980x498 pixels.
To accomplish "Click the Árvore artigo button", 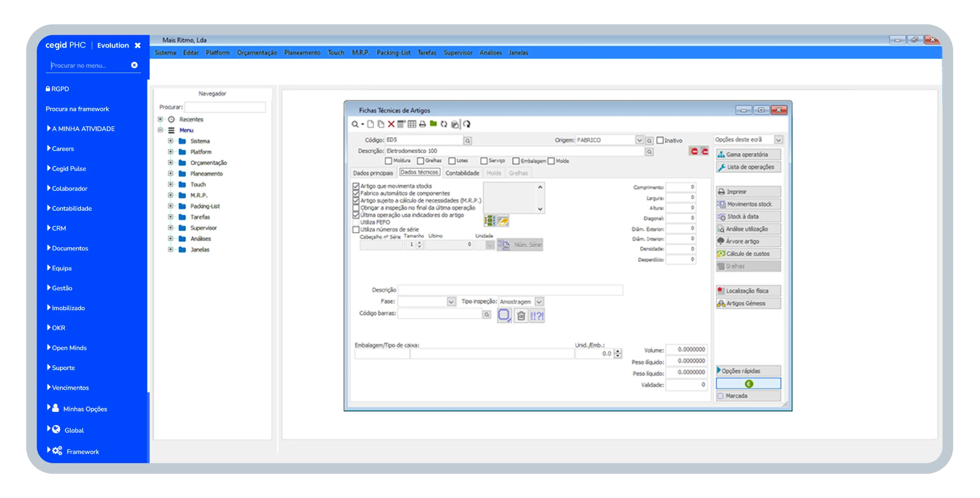I will (748, 242).
